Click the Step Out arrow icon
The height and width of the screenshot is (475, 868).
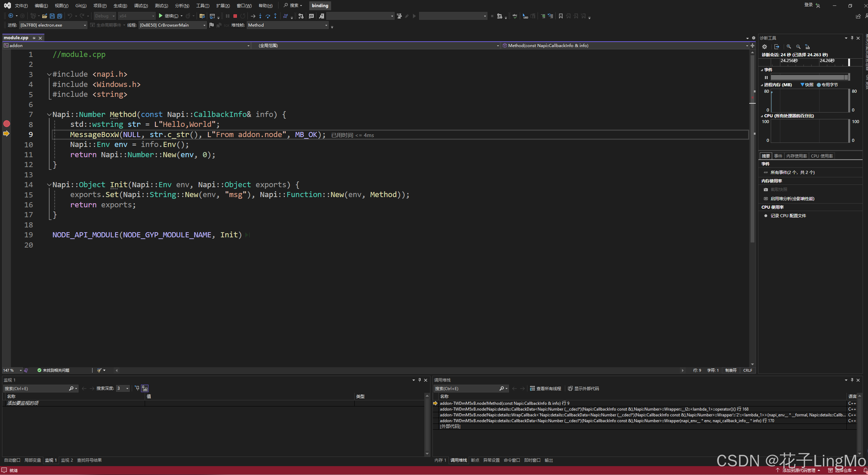(275, 16)
